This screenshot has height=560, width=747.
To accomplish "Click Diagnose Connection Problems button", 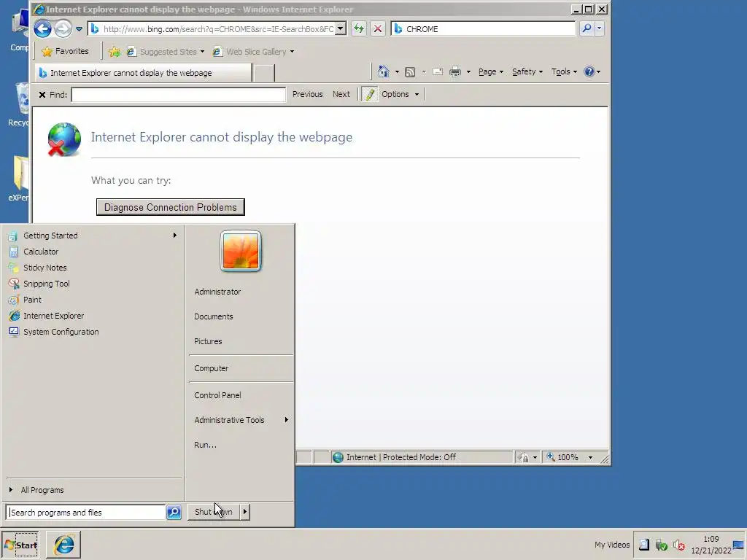I will [171, 207].
